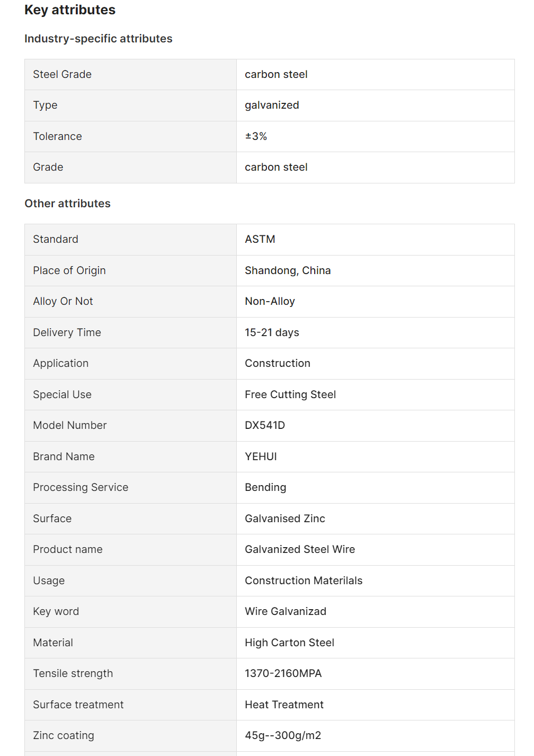The width and height of the screenshot is (534, 756).
Task: Select the DX541D model number
Action: coord(265,425)
